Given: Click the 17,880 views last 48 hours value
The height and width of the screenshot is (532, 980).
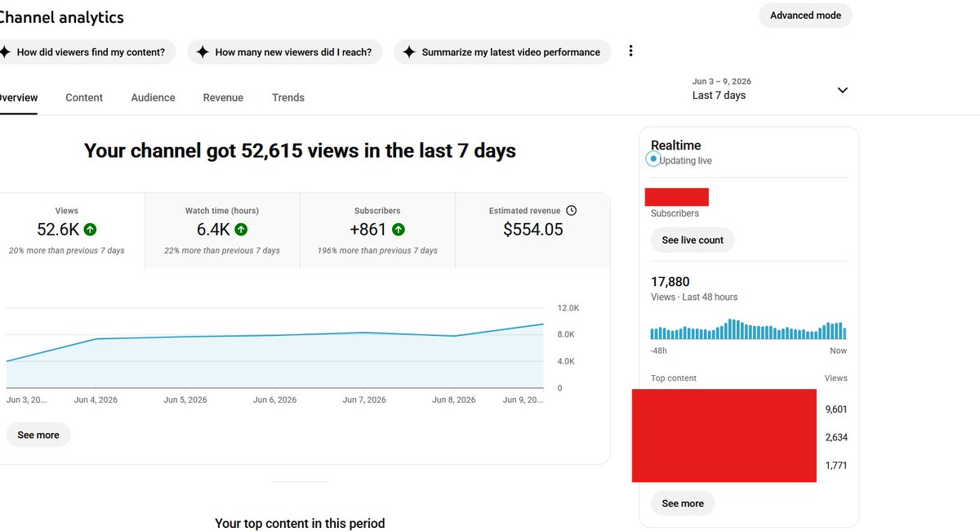Looking at the screenshot, I should pyautogui.click(x=670, y=282).
